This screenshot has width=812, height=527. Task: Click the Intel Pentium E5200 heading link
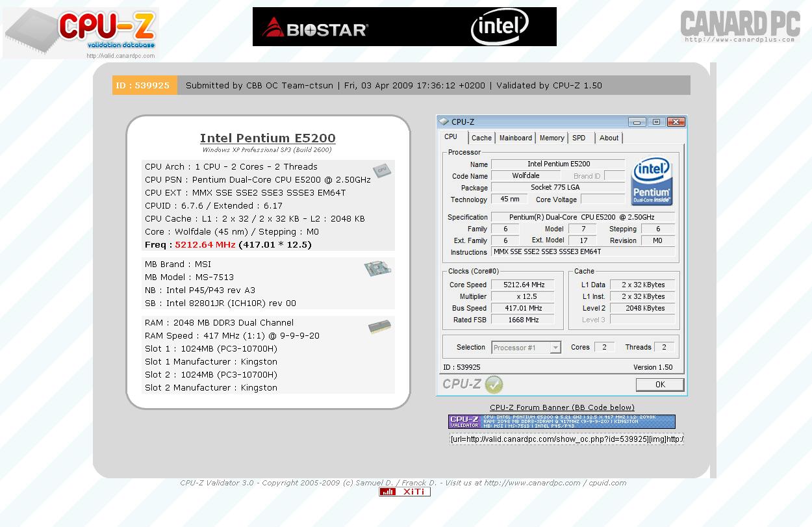[268, 138]
